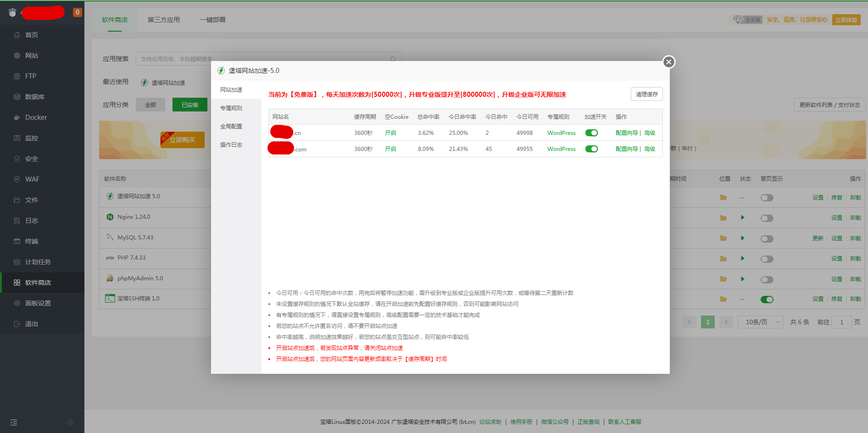Click 更新软件列表 / 支付状态 button
Screen dimensions: 868x433
(x=829, y=105)
